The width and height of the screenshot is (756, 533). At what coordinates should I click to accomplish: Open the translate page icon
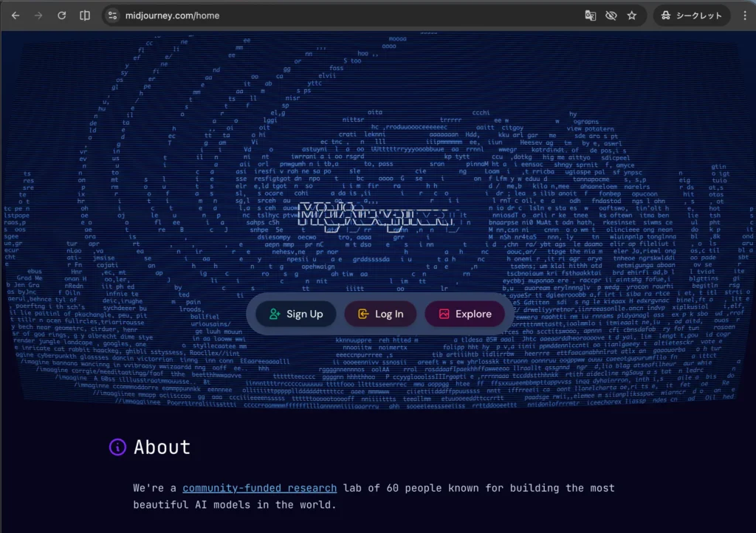(x=590, y=16)
